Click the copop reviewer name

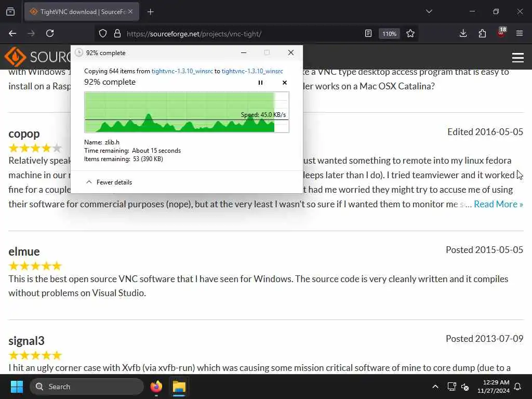(x=24, y=134)
